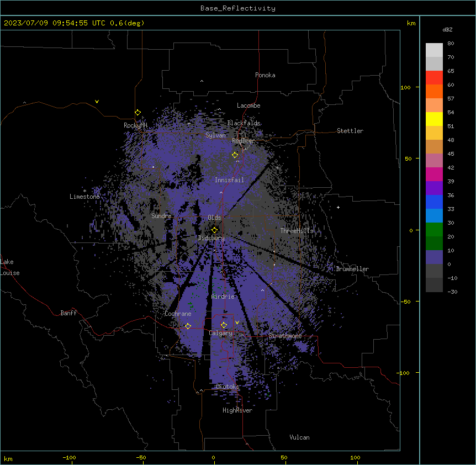Select the green 30 dBZ legend swatch
This screenshot has height=465, width=476.
coord(434,230)
